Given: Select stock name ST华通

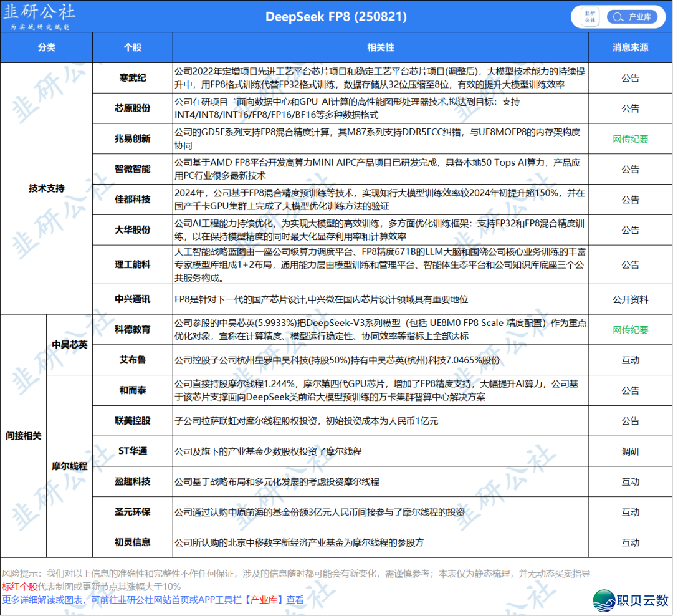Looking at the screenshot, I should [133, 451].
